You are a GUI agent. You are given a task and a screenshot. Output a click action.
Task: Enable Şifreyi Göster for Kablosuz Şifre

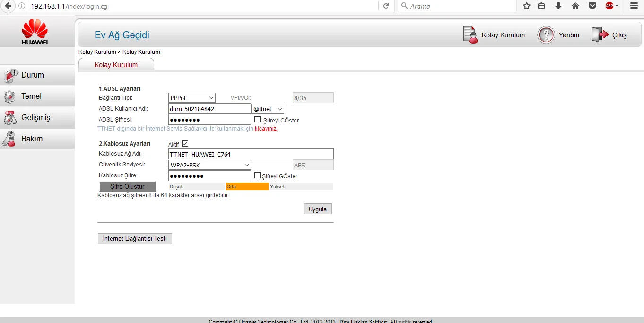click(258, 175)
